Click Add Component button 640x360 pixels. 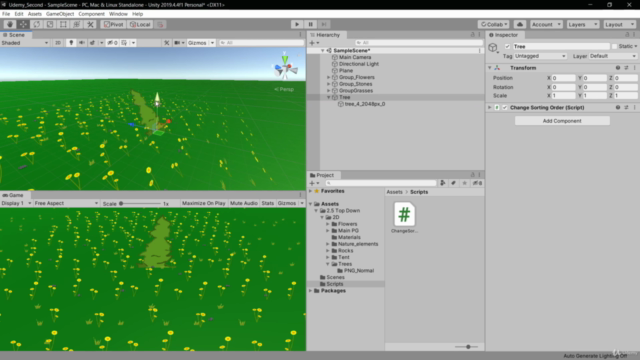pos(562,121)
